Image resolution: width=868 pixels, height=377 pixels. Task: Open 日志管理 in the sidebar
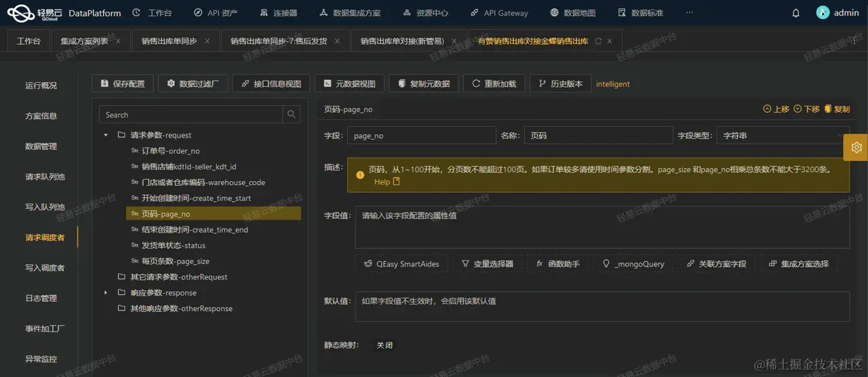pos(41,298)
